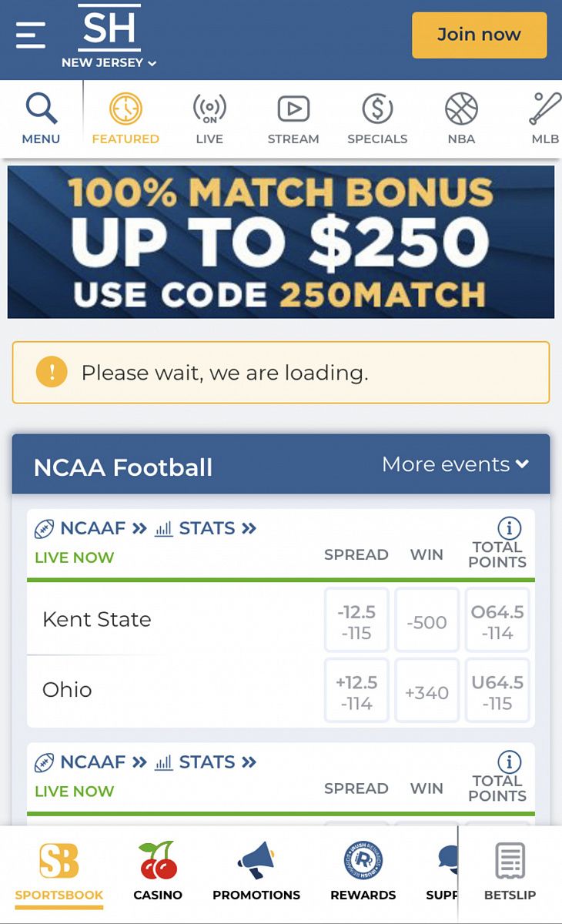562x924 pixels.
Task: Open the hamburger menu icon
Action: click(30, 35)
